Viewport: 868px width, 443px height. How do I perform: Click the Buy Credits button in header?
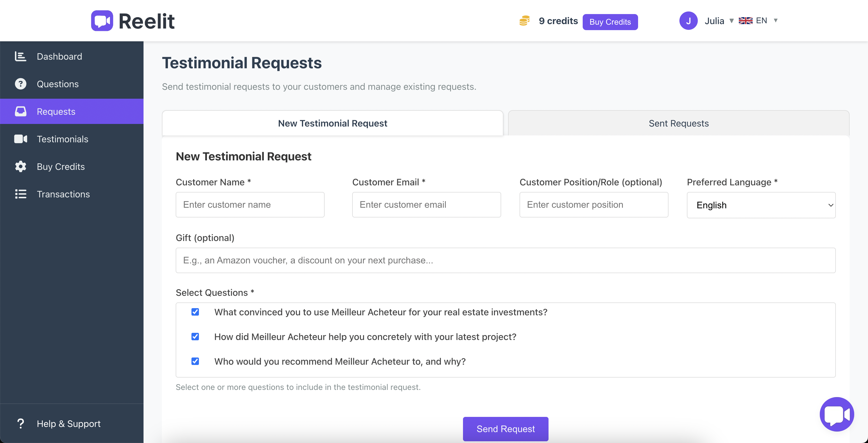coord(610,22)
